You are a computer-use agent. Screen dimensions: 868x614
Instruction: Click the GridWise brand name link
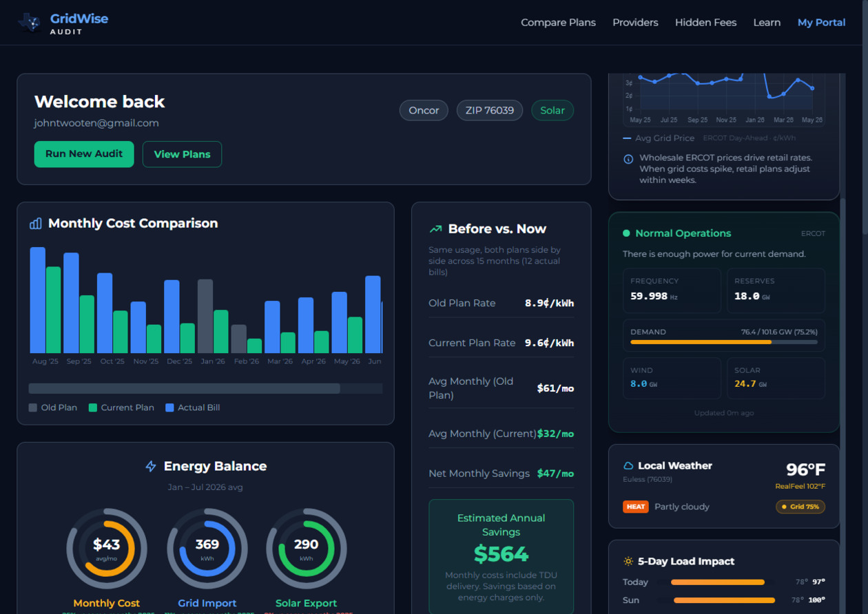[x=79, y=19]
